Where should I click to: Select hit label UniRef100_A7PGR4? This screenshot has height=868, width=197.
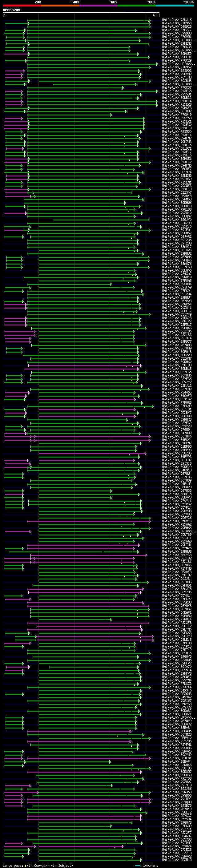click(177, 291)
